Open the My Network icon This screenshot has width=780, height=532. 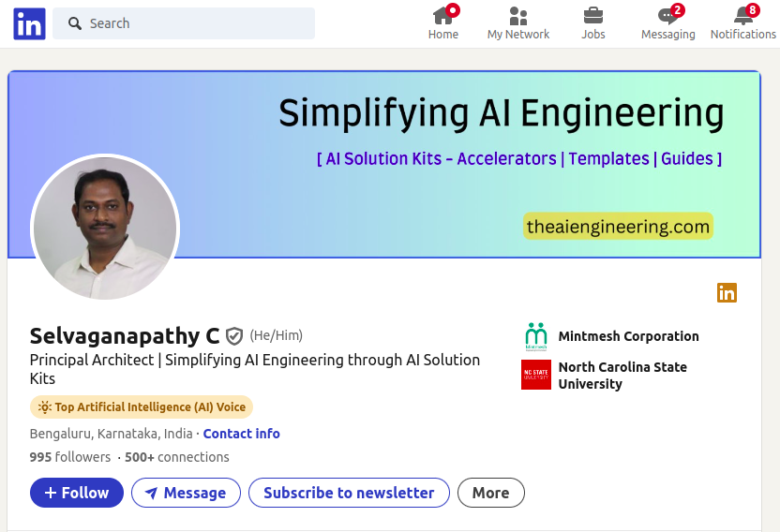point(517,17)
